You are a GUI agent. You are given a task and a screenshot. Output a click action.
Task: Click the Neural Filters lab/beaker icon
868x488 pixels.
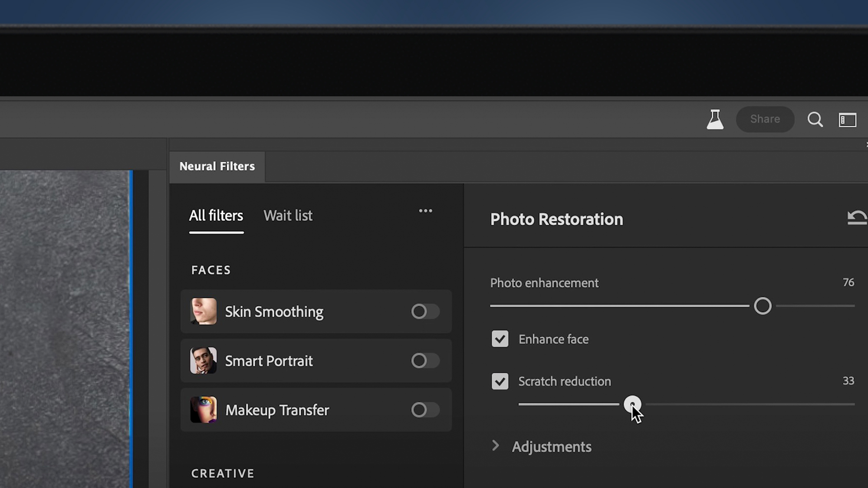point(715,119)
